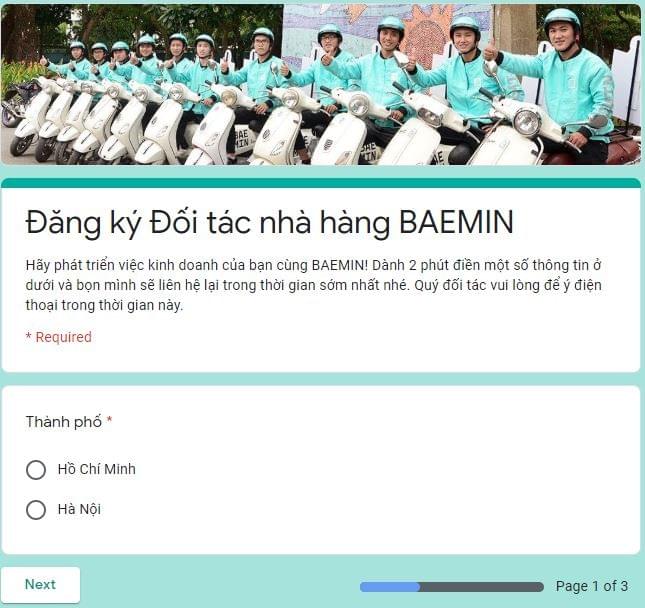
Task: Go to next page with Next button
Action: pyautogui.click(x=40, y=585)
